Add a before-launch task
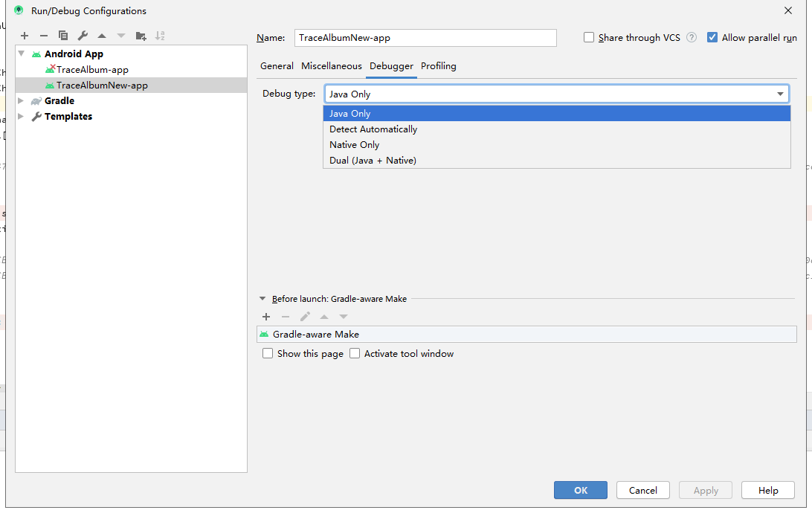 click(266, 316)
